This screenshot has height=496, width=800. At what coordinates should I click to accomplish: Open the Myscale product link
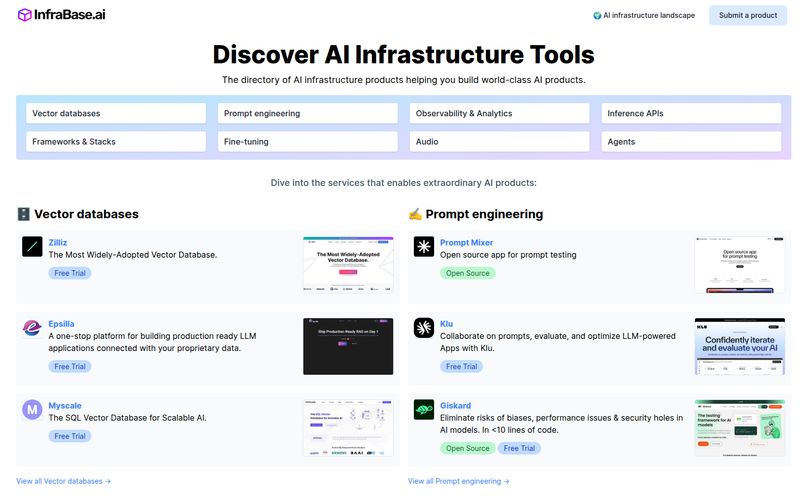coord(65,405)
